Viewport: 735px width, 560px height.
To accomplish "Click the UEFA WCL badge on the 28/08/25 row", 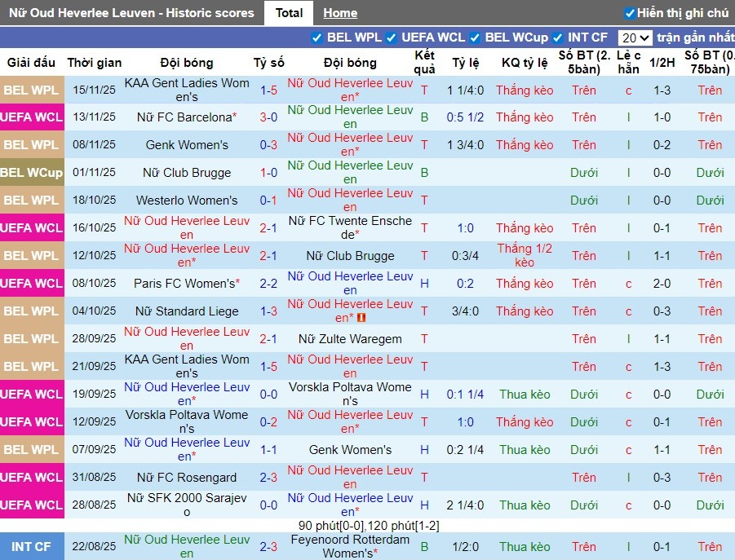I will [x=32, y=505].
